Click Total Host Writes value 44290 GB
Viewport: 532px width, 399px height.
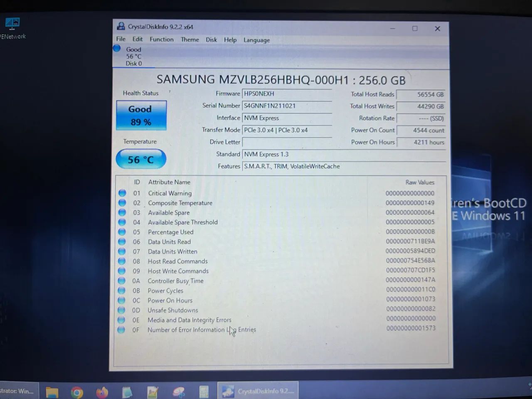pyautogui.click(x=421, y=106)
